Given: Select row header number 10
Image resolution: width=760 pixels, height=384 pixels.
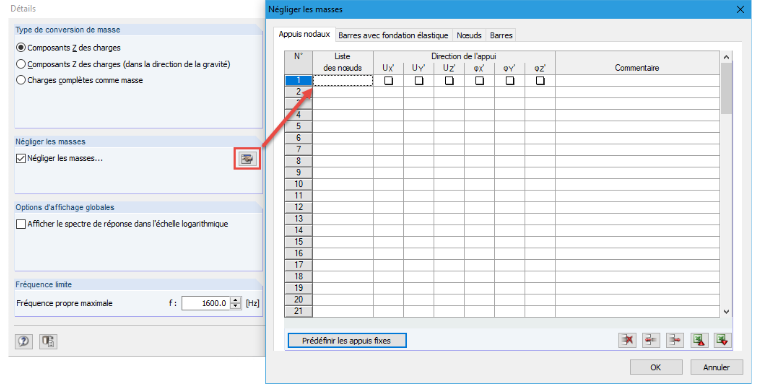Looking at the screenshot, I should 299,184.
